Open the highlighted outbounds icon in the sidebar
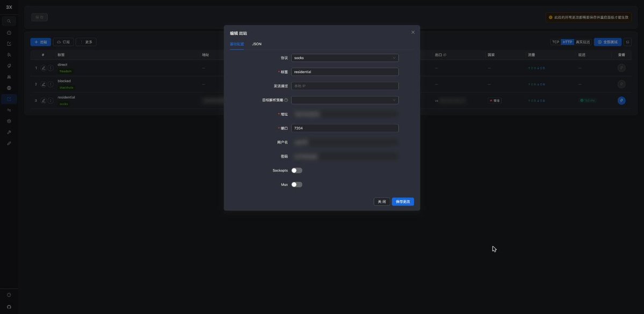Viewport: 644px width, 314px height. pos(9,99)
